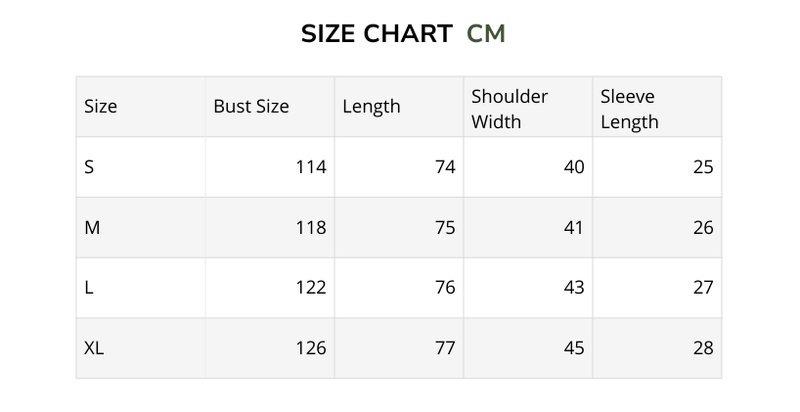Click the Sleeve Length column header
800x412 pixels.
629,109
